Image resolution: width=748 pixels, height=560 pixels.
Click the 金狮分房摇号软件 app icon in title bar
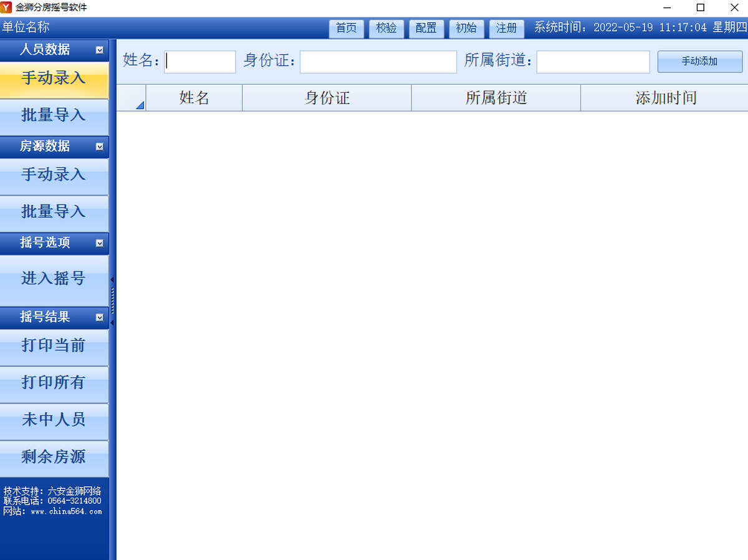click(6, 7)
